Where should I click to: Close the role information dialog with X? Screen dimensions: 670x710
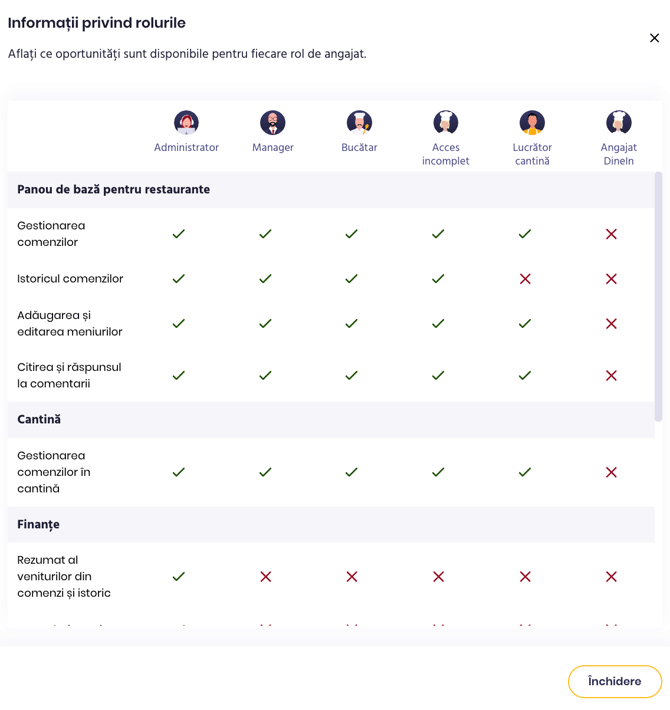[654, 38]
